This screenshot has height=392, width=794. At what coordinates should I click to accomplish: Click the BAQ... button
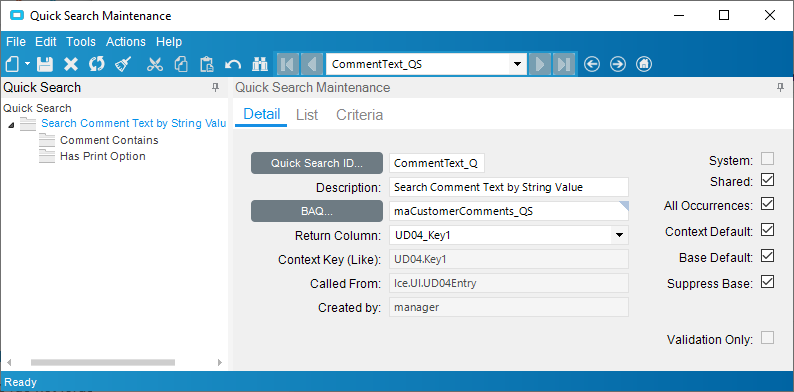coord(317,211)
